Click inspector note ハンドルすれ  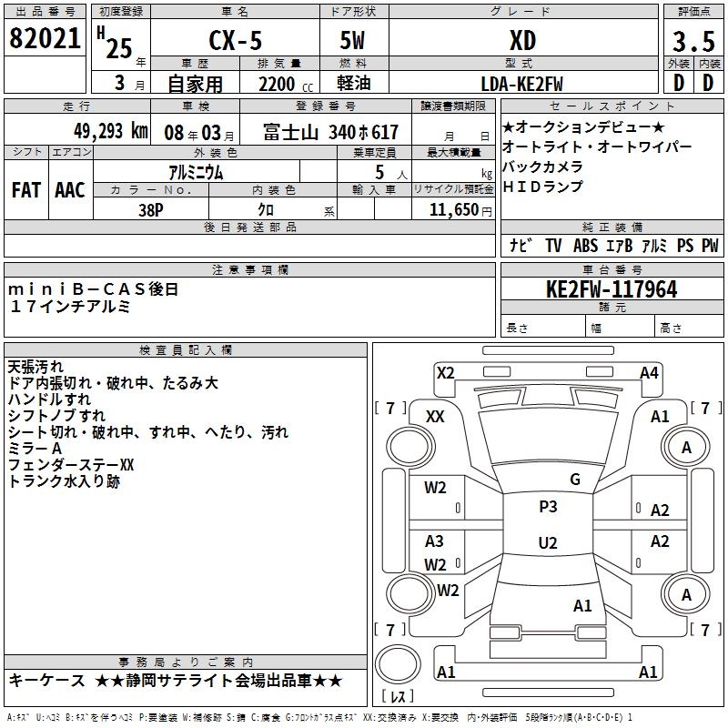(49, 399)
